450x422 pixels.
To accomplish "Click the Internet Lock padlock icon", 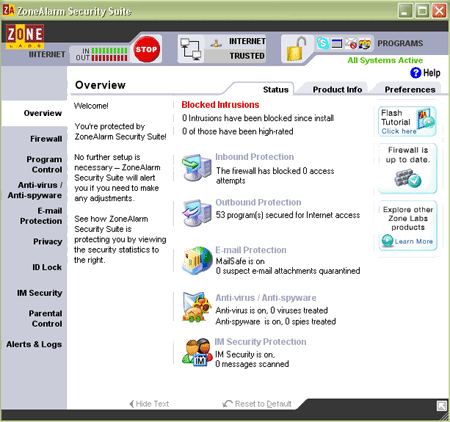I will tap(297, 49).
